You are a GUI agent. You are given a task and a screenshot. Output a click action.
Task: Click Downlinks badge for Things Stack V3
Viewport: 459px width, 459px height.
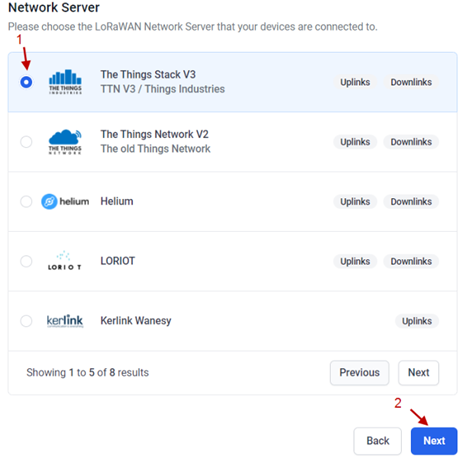(x=411, y=82)
